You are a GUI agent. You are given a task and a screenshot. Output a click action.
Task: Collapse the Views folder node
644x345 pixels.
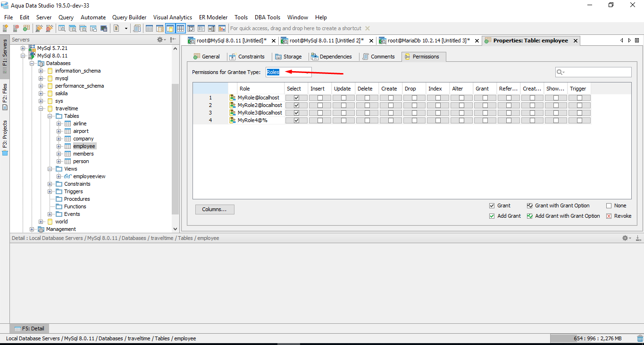tap(50, 169)
